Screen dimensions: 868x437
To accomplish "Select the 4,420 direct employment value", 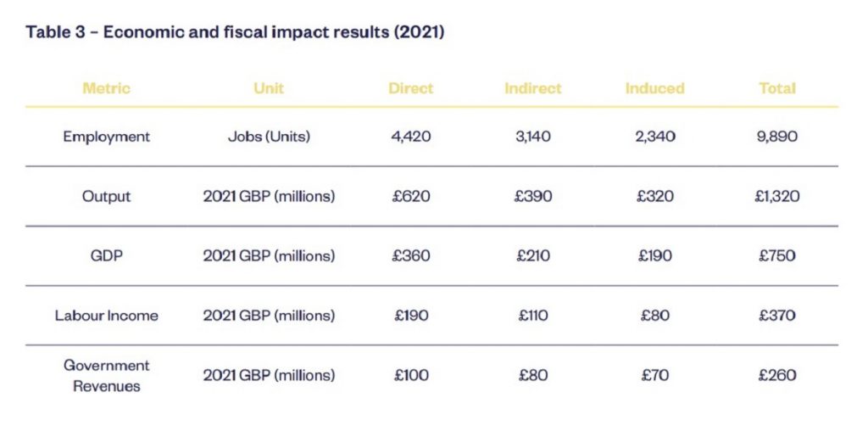I will point(411,137).
